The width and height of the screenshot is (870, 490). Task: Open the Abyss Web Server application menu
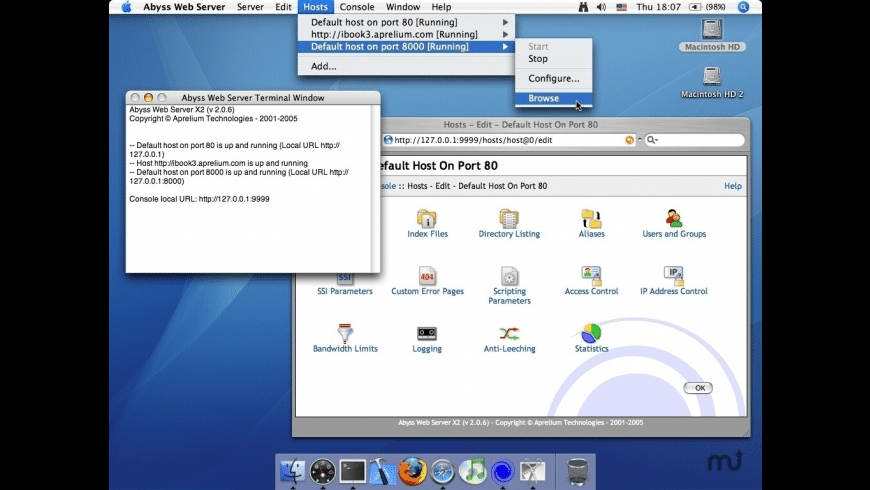184,7
